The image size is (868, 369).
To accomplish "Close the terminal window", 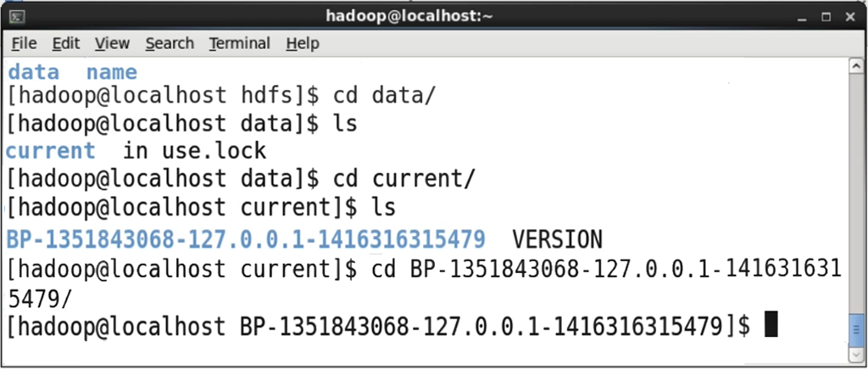I will (850, 17).
